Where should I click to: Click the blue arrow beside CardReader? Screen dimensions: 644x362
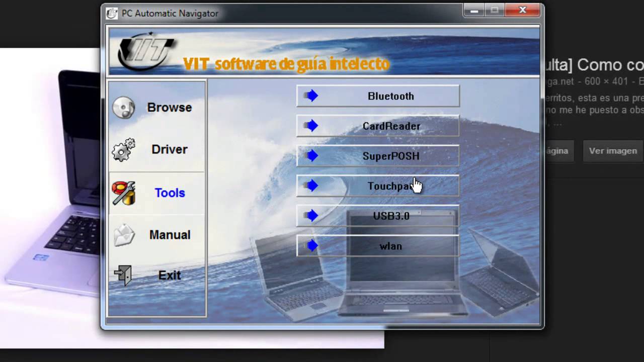(x=311, y=126)
